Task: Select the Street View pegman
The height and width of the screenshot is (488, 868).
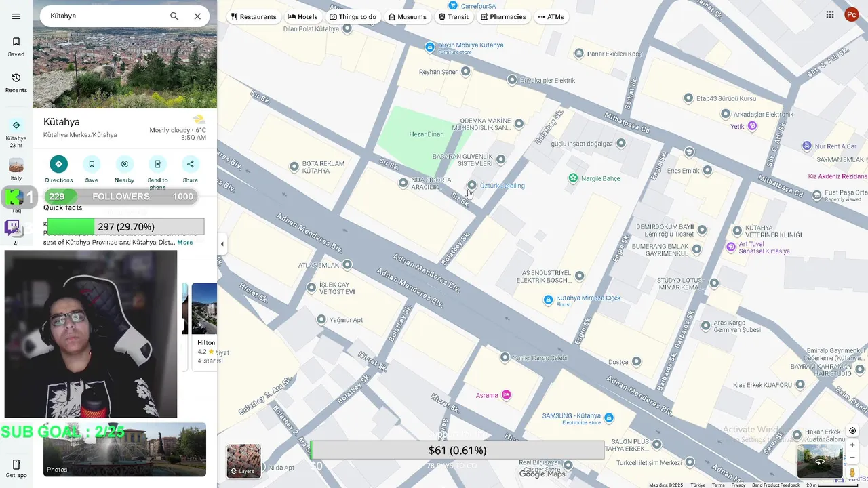Action: pos(852,472)
